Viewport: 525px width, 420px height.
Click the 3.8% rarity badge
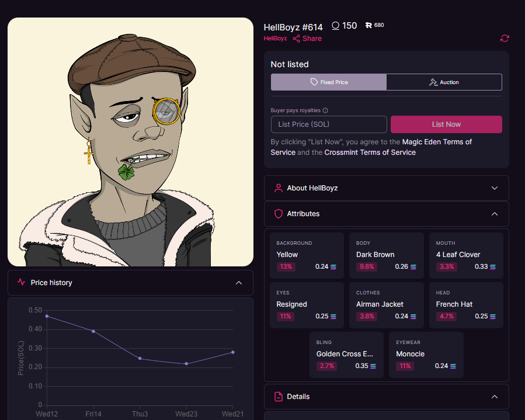367,316
